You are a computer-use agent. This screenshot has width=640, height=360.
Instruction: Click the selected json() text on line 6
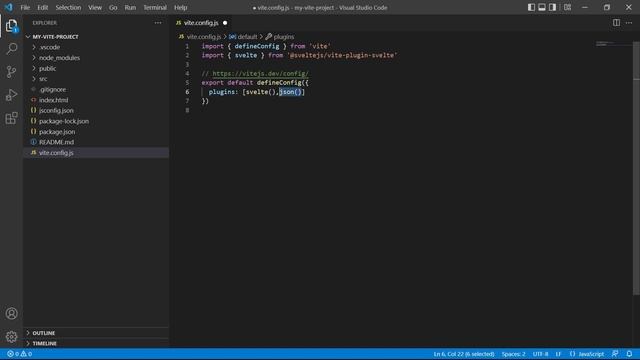tap(290, 92)
